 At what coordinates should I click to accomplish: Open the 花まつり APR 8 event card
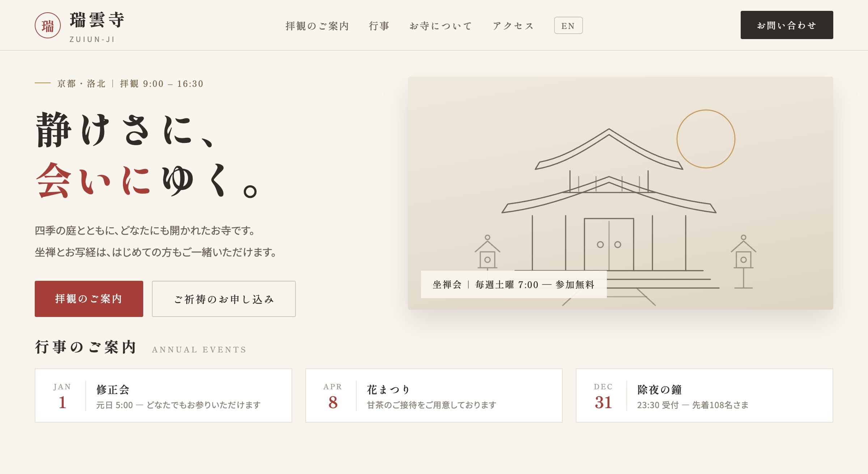click(434, 395)
